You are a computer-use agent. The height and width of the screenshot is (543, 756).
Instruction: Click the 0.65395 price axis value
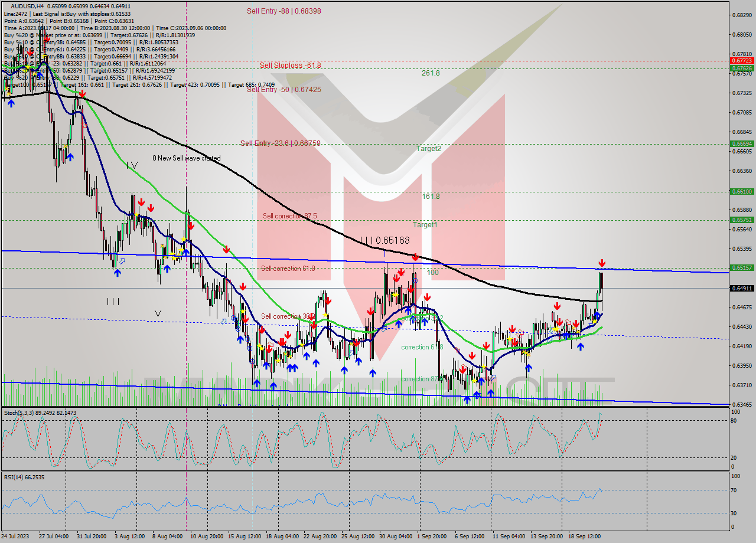(x=741, y=249)
